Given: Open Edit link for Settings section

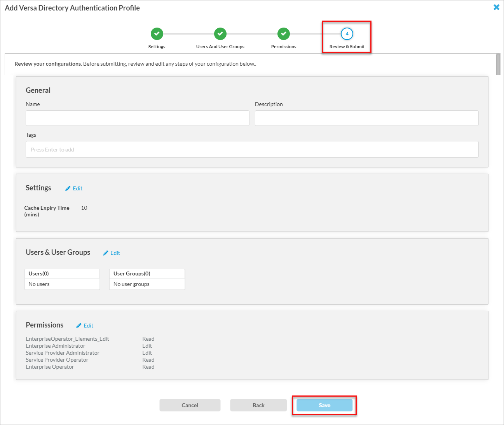Looking at the screenshot, I should click(78, 188).
